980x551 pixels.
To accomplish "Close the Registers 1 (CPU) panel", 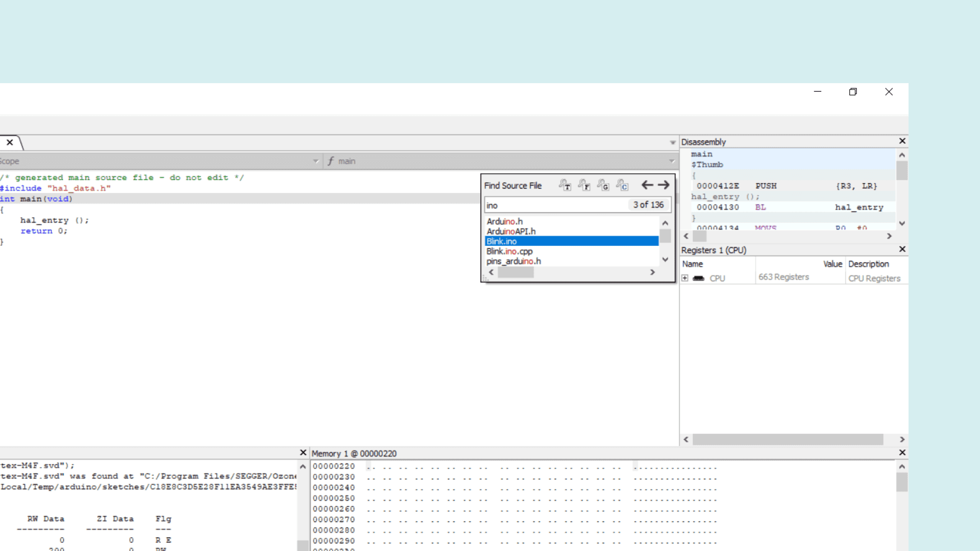I will (x=902, y=249).
